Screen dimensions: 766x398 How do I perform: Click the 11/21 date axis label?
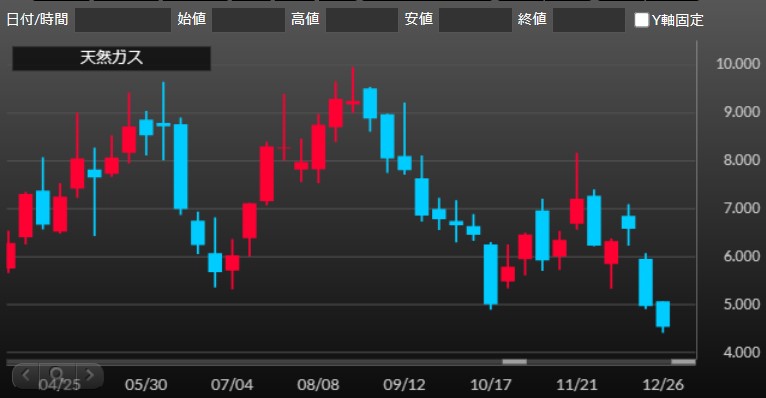(576, 385)
